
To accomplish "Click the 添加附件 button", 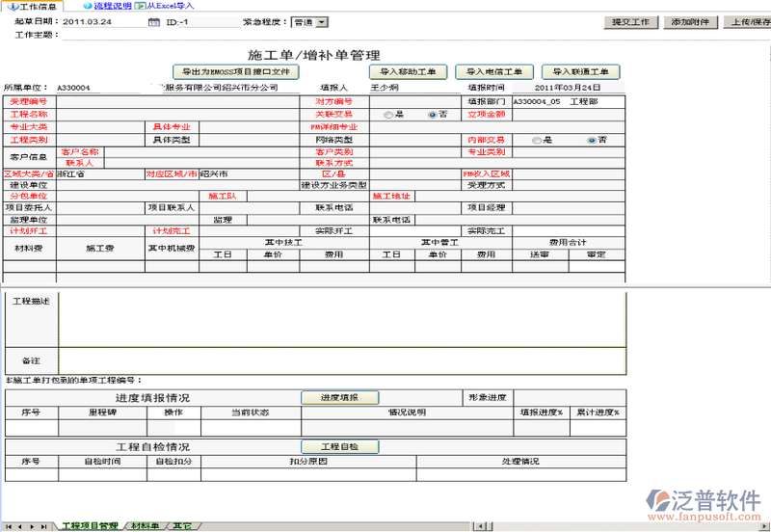I will click(x=690, y=22).
